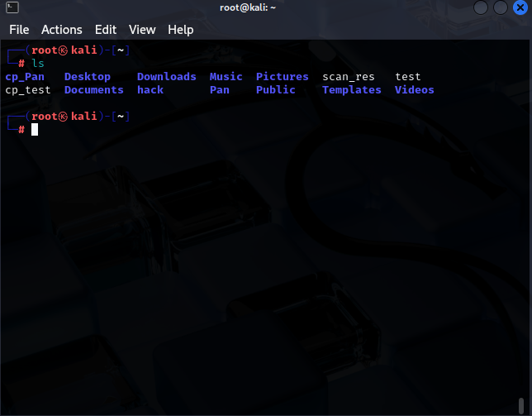Open the File menu

point(19,30)
